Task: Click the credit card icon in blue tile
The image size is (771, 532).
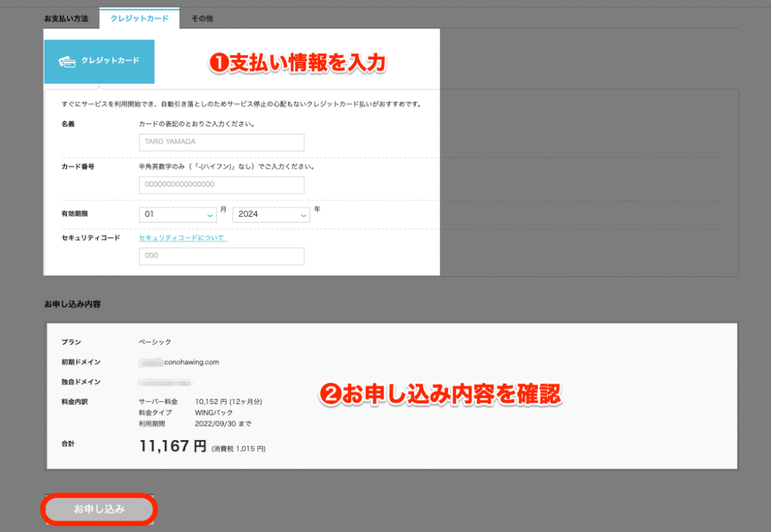Action: click(66, 61)
